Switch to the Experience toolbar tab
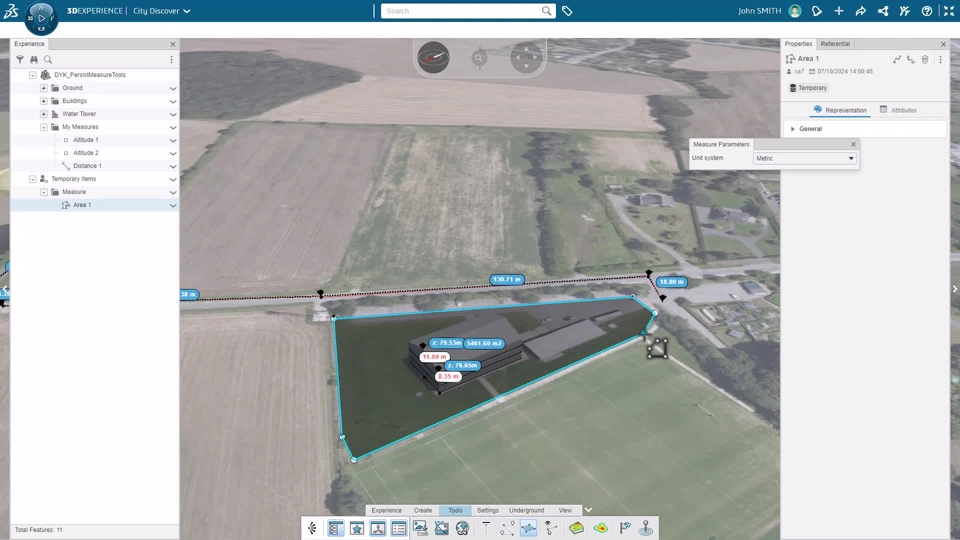This screenshot has height=540, width=960. (386, 510)
